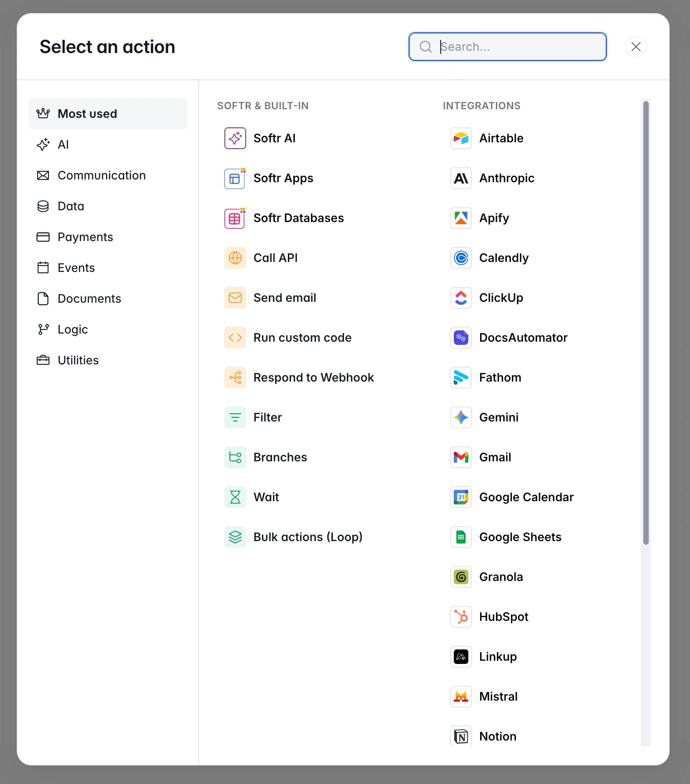
Task: Click the Fathom logo icon
Action: [461, 377]
